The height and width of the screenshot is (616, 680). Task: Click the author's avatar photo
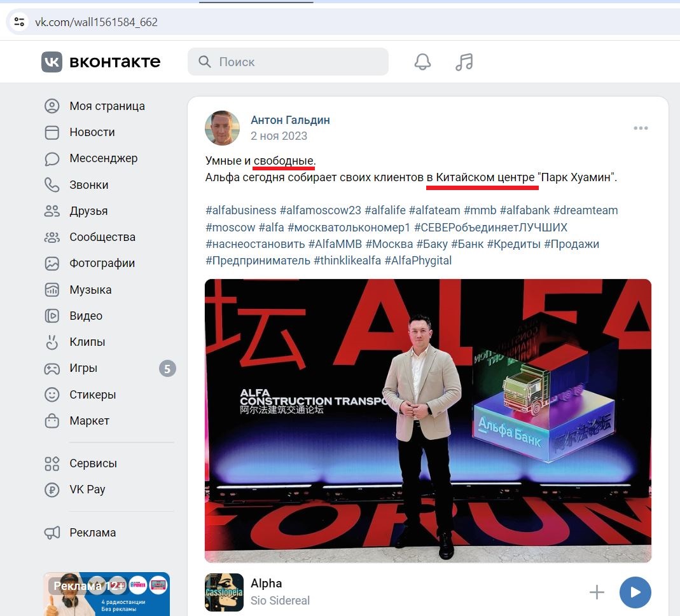click(222, 128)
